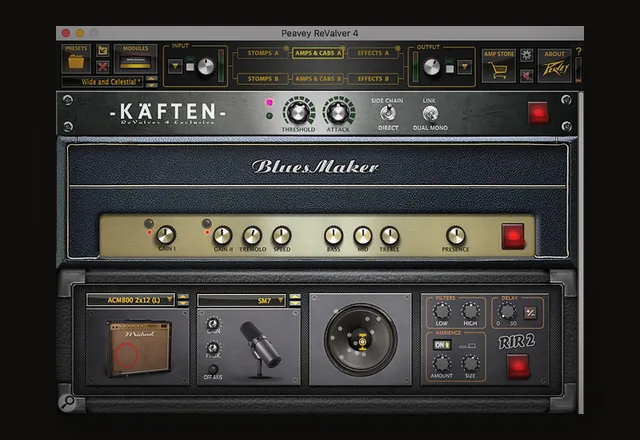The width and height of the screenshot is (640, 440).
Task: Click the delay plus/minus phase button
Action: click(530, 313)
